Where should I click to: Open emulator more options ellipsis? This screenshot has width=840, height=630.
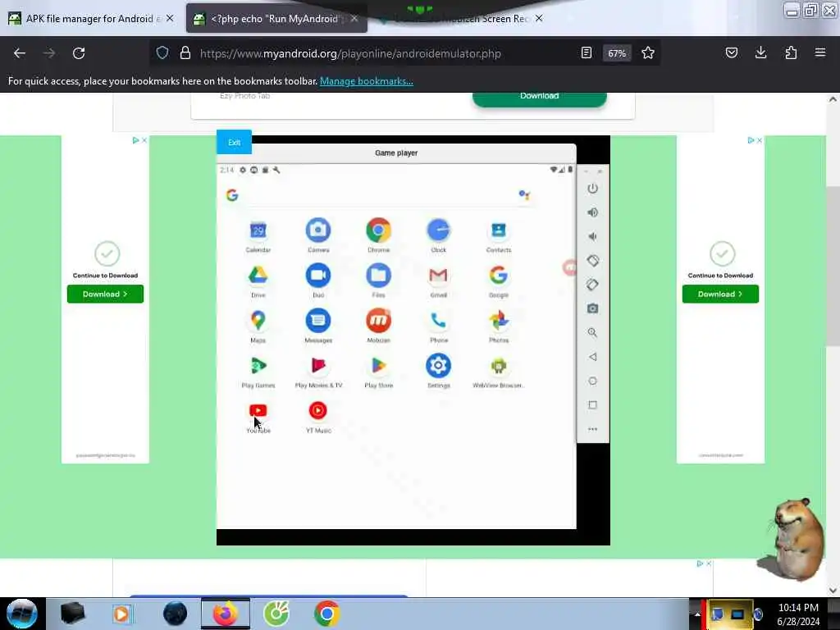tap(592, 429)
